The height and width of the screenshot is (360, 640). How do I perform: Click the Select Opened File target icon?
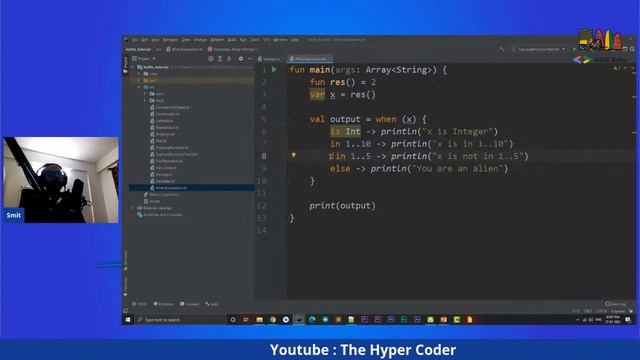[x=211, y=59]
